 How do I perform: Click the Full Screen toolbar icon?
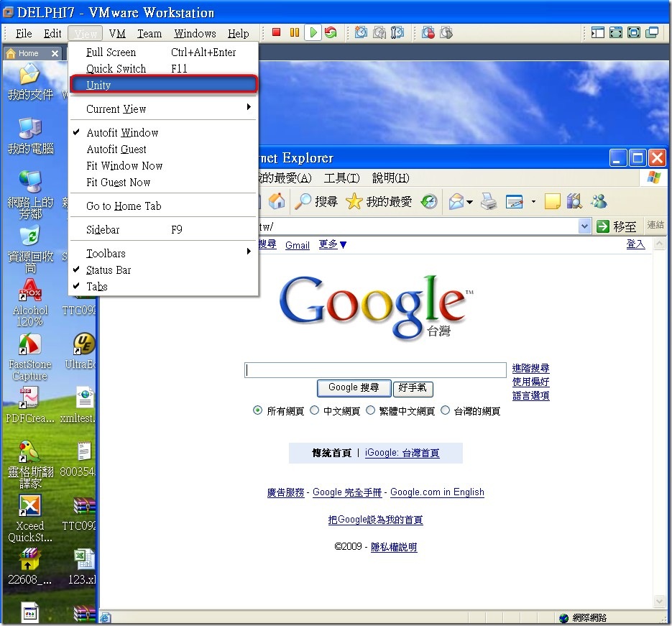633,32
